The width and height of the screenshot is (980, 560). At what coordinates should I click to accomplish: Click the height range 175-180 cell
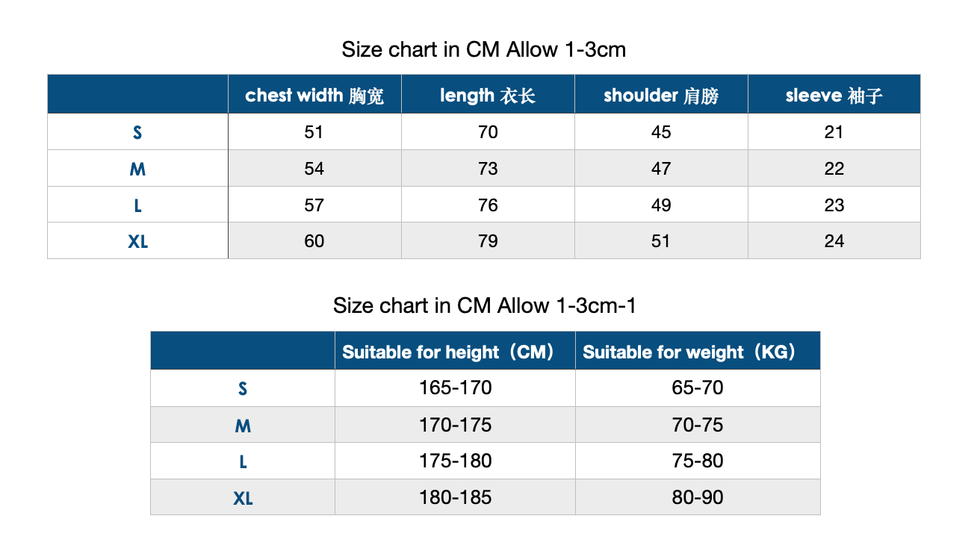[x=455, y=461]
